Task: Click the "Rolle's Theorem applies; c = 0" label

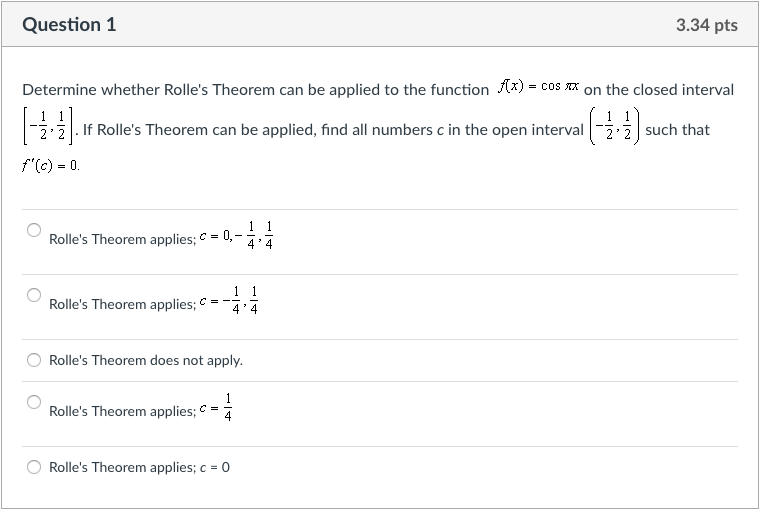Action: tap(140, 467)
